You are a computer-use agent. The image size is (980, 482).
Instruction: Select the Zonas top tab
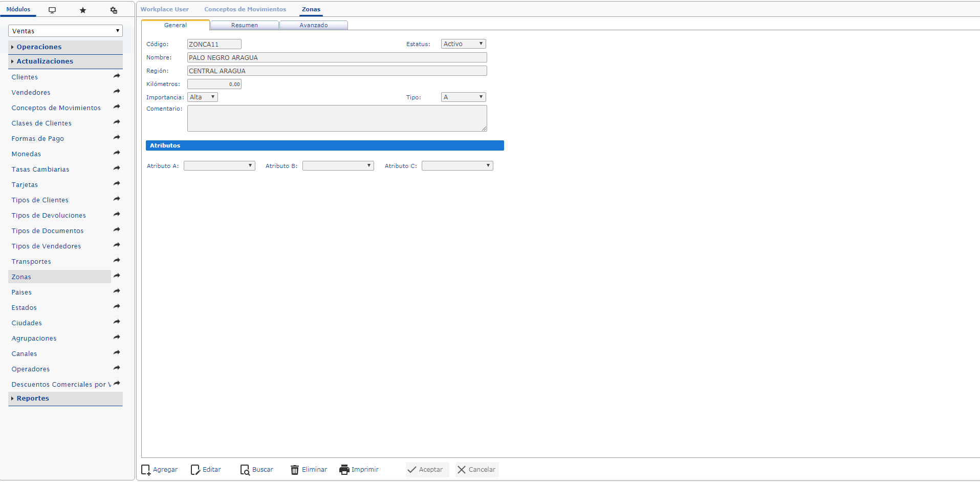pos(311,9)
